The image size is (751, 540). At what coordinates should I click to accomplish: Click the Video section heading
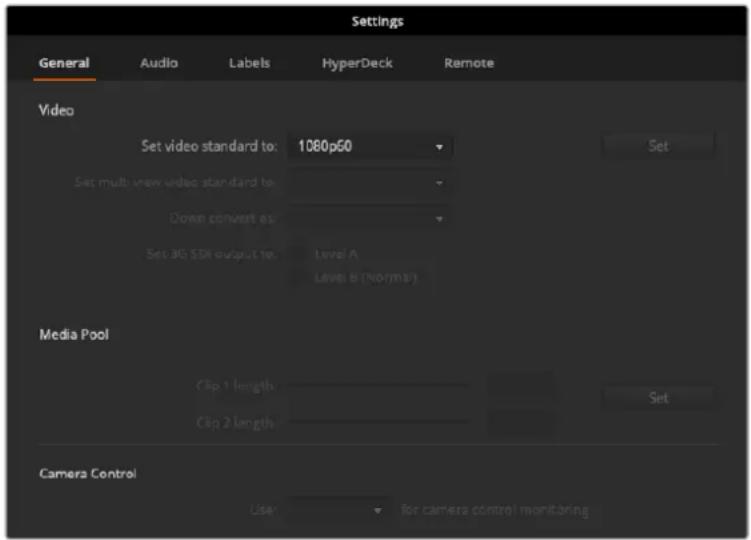pos(56,110)
